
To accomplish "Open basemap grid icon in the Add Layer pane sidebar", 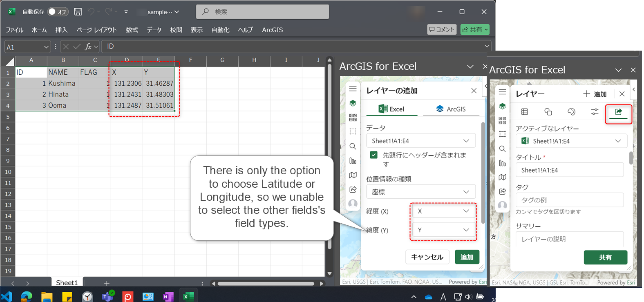I will 353,118.
